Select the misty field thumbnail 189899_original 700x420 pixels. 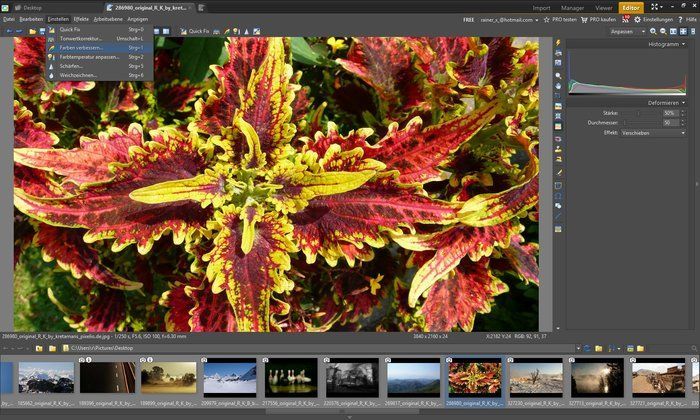(x=168, y=378)
